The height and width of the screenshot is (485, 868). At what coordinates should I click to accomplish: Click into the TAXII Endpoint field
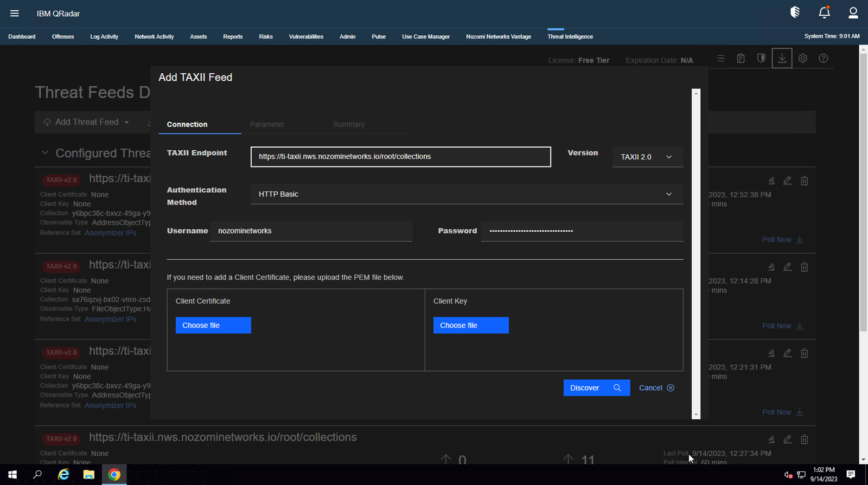pos(401,157)
